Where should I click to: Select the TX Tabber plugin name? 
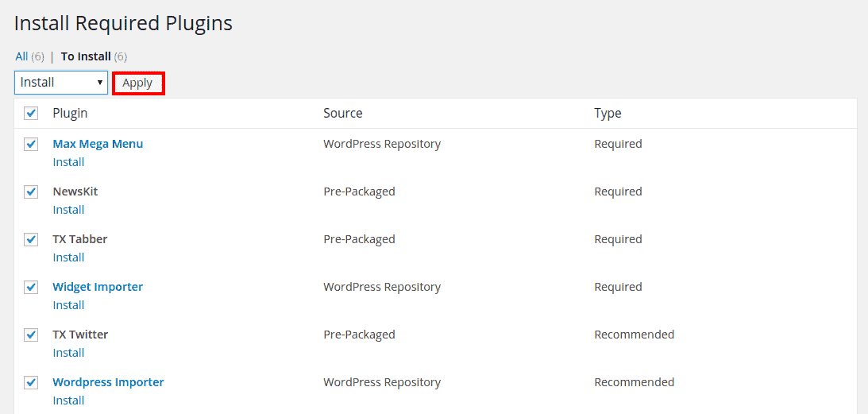pos(80,239)
